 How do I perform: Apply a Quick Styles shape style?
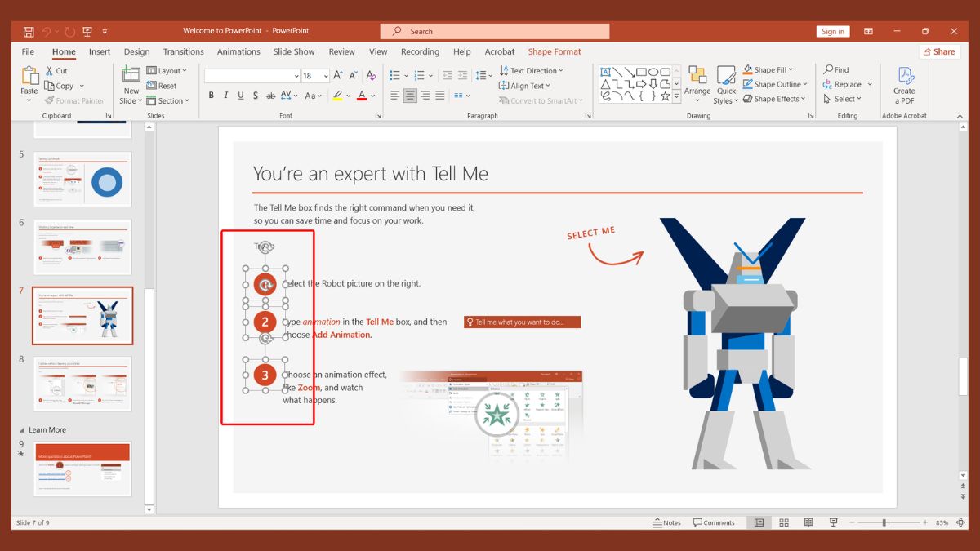pos(726,84)
